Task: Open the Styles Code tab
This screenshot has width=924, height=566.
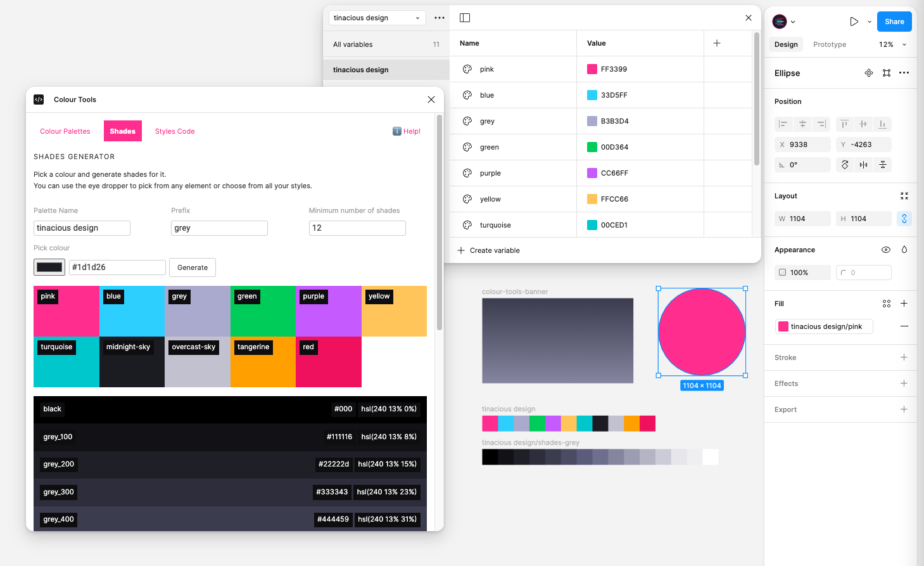Action: (175, 131)
